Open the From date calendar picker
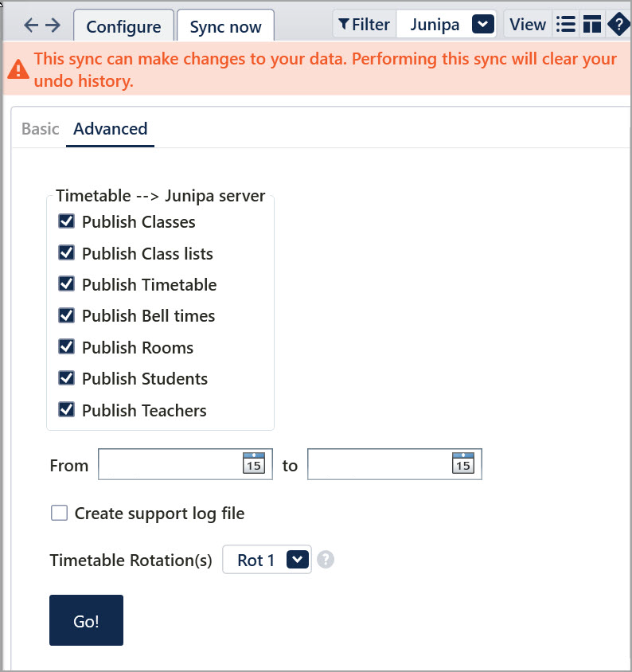 pyautogui.click(x=253, y=463)
